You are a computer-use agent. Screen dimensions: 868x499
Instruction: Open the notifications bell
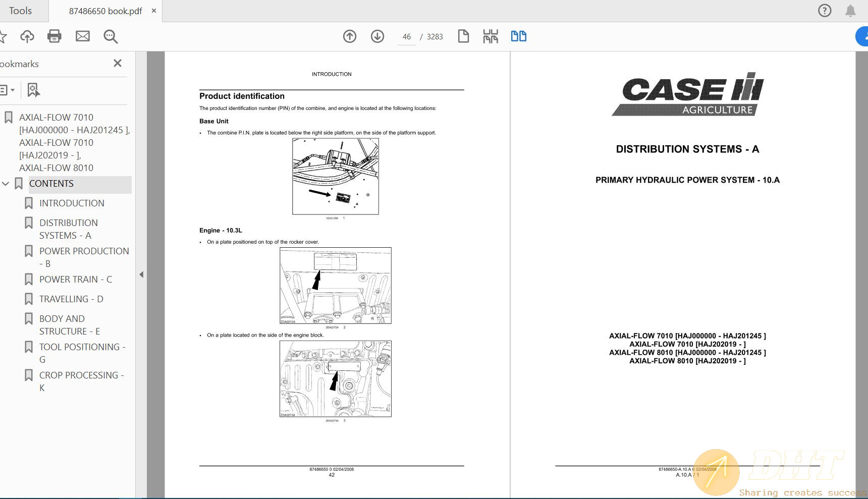click(x=850, y=11)
